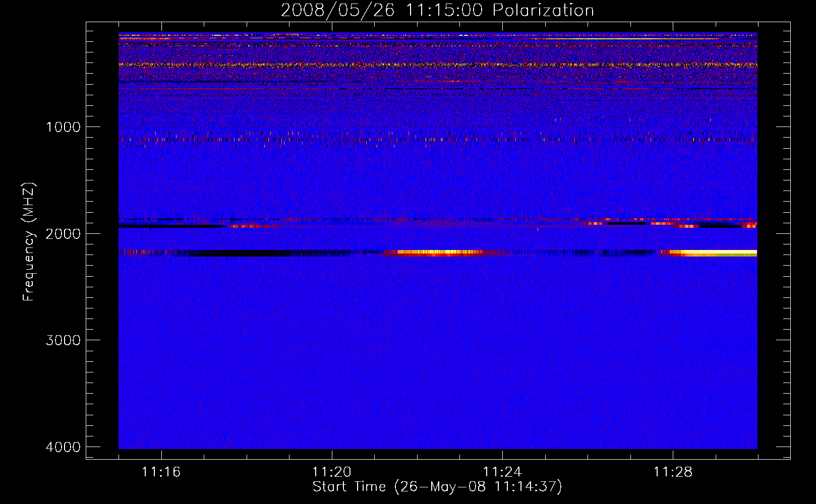Click the 11:24 time tick label
Viewport: 816px width, 504px height.
pos(502,472)
